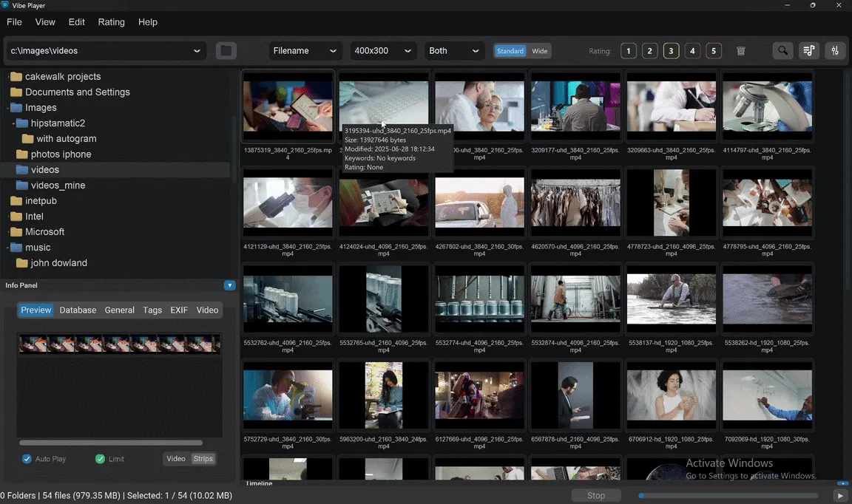The height and width of the screenshot is (504, 852).
Task: Switch to the Tags tab
Action: click(x=152, y=310)
